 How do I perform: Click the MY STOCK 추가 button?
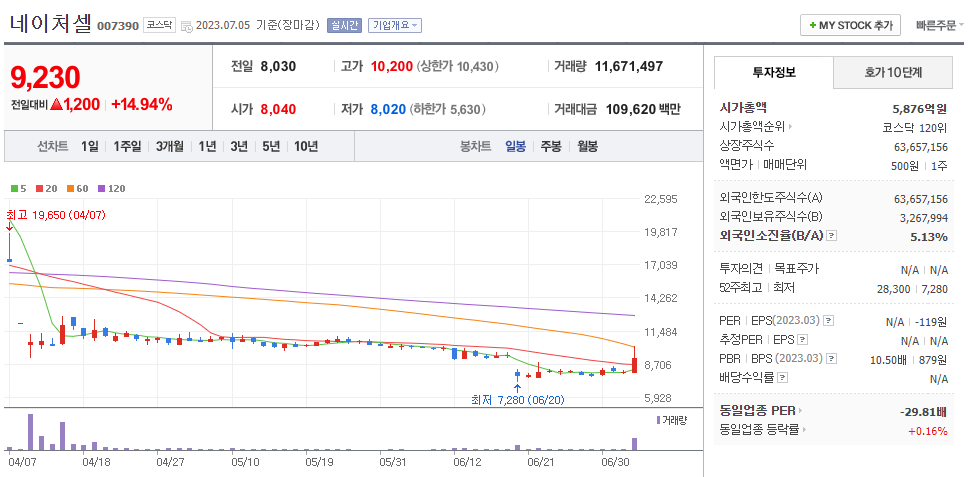pyautogui.click(x=850, y=26)
